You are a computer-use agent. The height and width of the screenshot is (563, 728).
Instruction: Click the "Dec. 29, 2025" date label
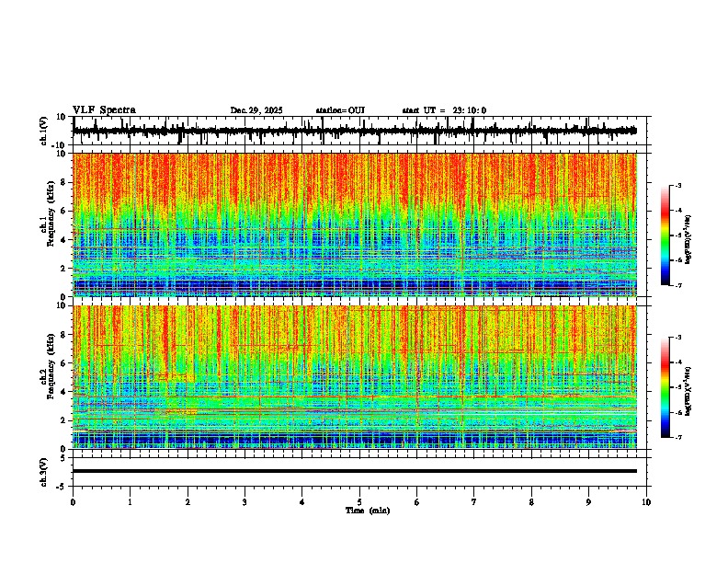[x=256, y=110]
